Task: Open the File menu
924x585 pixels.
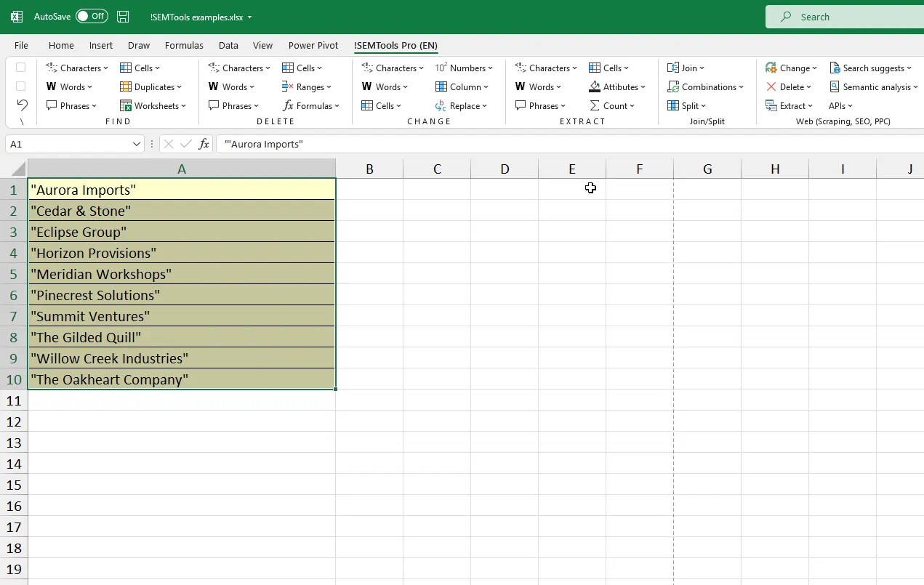Action: tap(21, 45)
